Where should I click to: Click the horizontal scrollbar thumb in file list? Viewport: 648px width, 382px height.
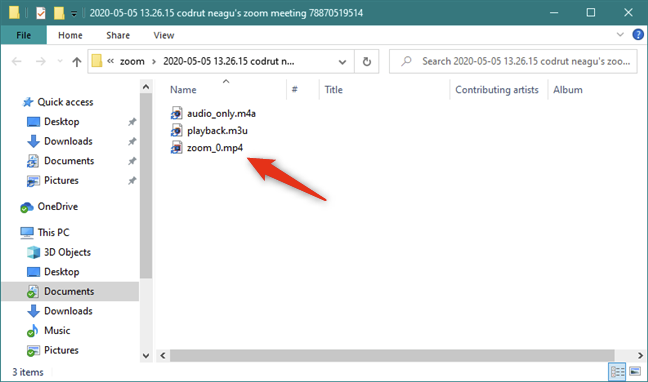[392, 356]
